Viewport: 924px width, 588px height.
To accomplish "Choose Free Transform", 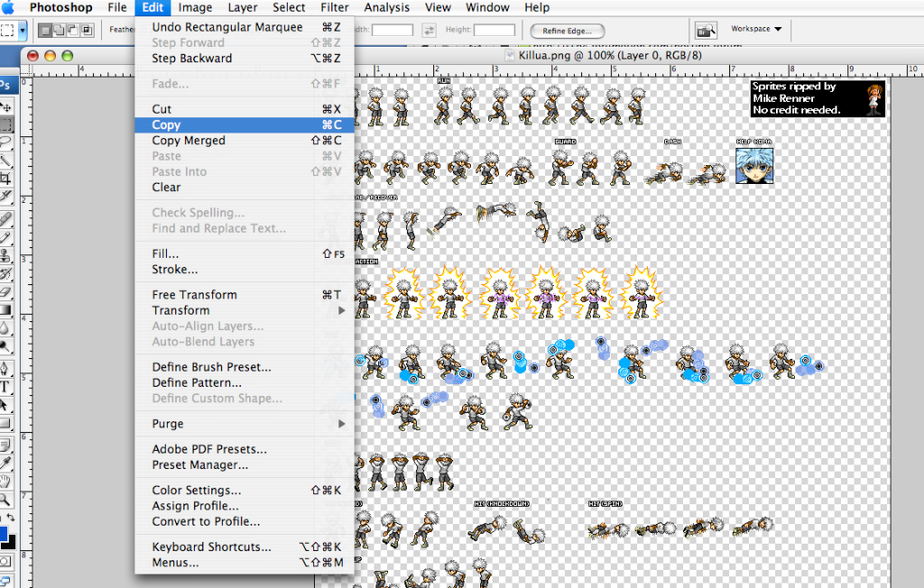I will click(x=245, y=295).
